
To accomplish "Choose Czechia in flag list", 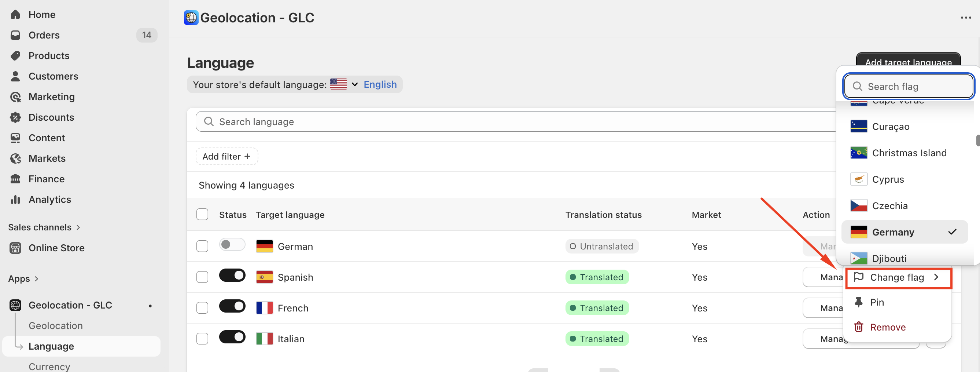I will point(904,205).
